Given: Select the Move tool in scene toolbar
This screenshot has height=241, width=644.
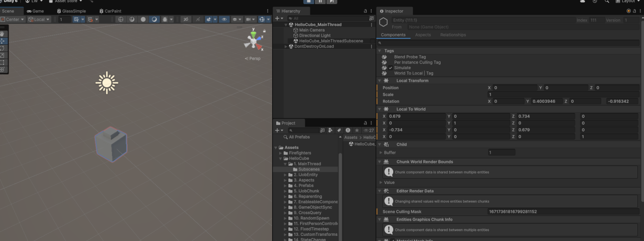Looking at the screenshot, I should pyautogui.click(x=3, y=41).
